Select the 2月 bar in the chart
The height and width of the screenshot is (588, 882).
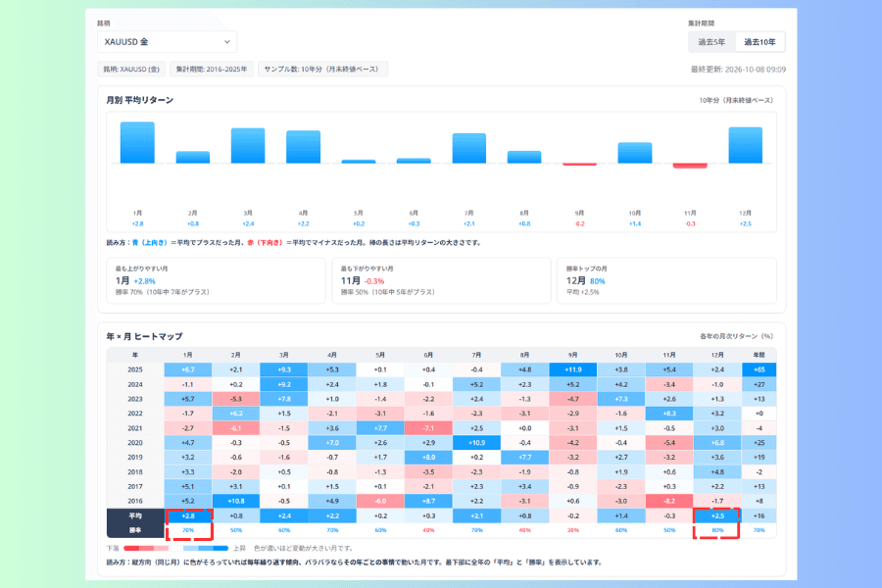point(193,157)
